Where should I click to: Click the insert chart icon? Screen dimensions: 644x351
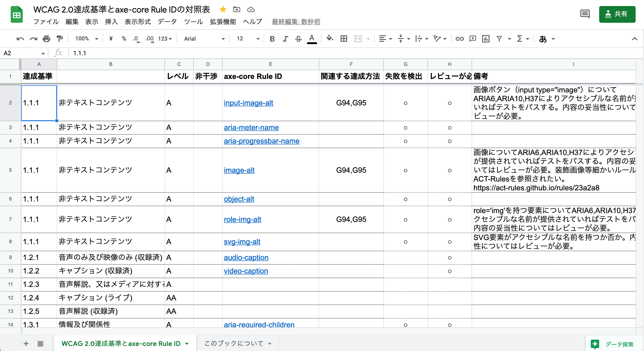(486, 39)
